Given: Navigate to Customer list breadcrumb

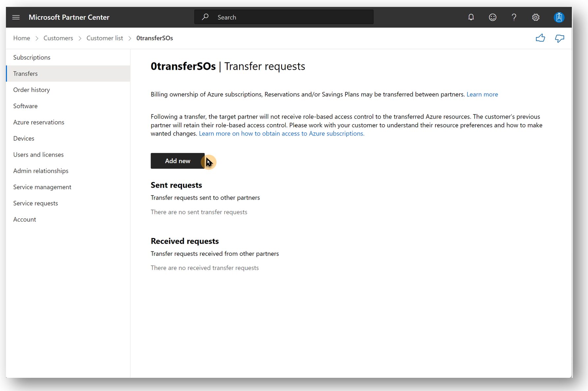Looking at the screenshot, I should pos(104,38).
